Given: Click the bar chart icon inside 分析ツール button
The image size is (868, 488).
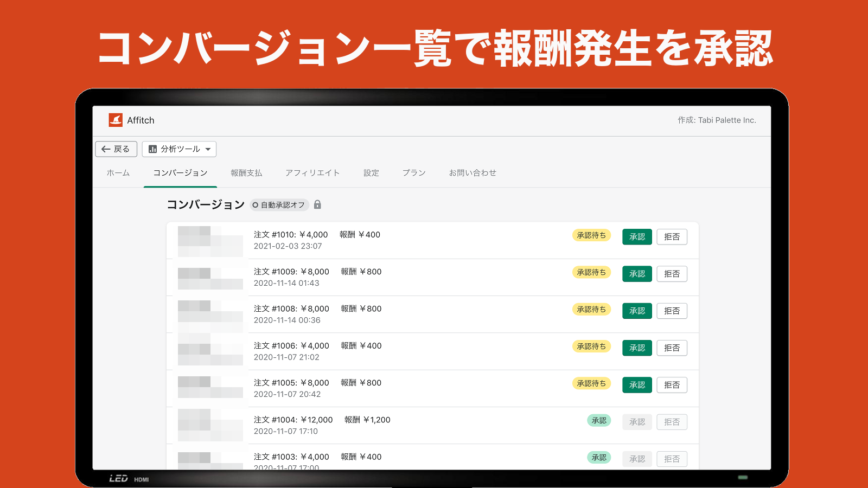Looking at the screenshot, I should click(x=154, y=149).
